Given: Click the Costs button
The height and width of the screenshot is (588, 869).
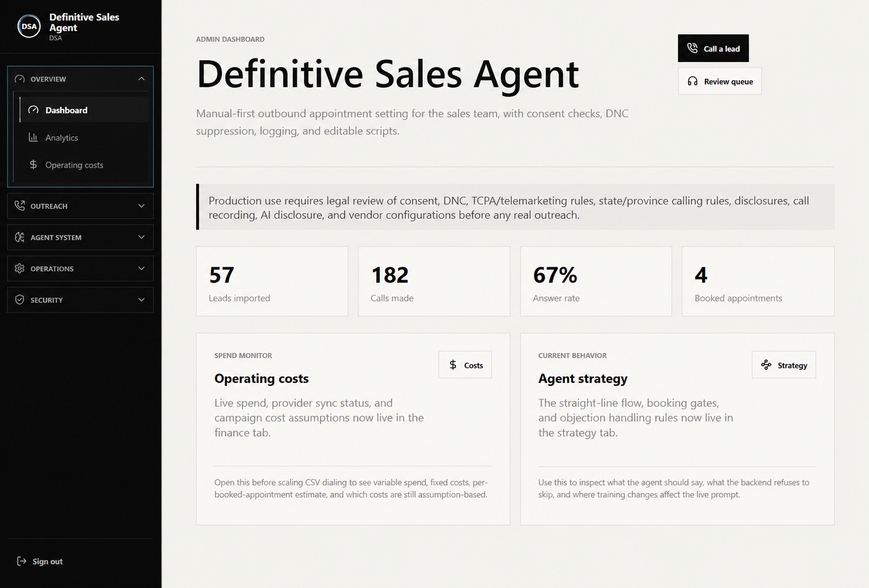Looking at the screenshot, I should tap(465, 365).
